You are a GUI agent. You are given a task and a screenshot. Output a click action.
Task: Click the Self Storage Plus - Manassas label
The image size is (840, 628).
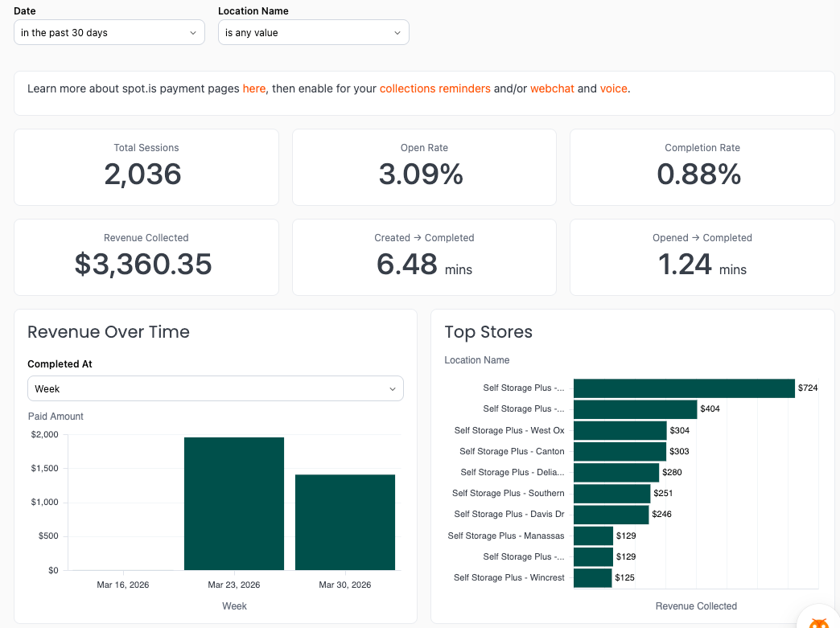click(506, 536)
